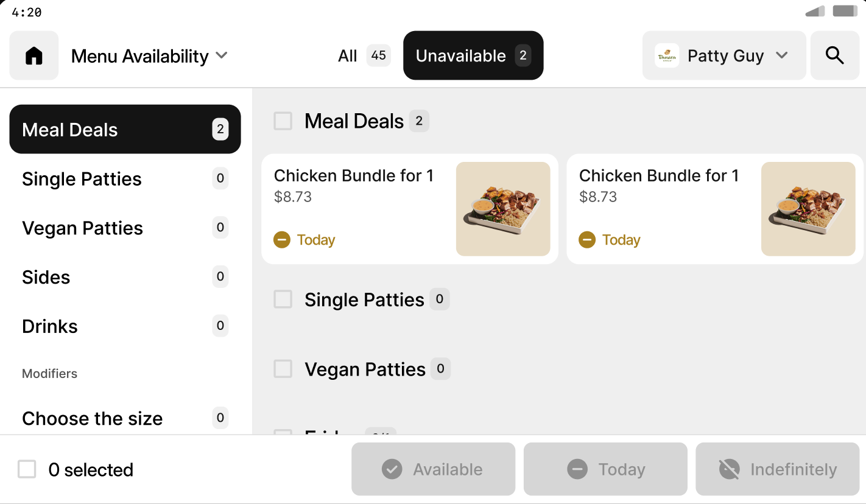
Task: Click the crossed-out icon on Indefinitely button
Action: click(729, 469)
